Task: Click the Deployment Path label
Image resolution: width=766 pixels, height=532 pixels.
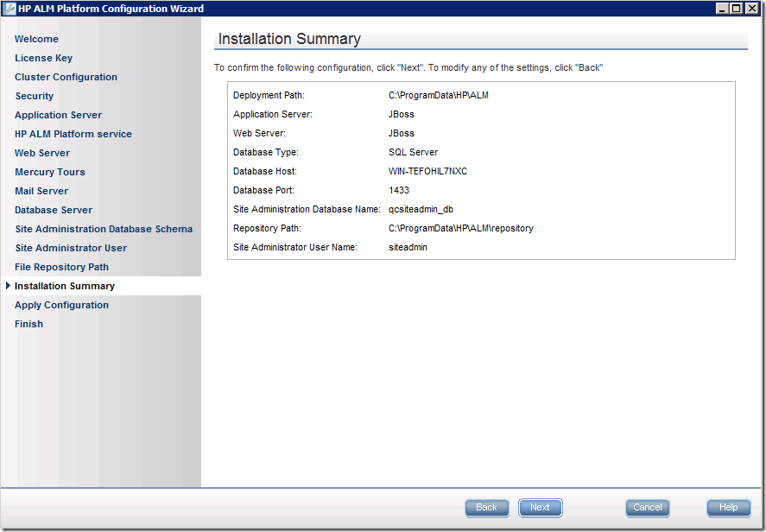Action: pos(269,96)
